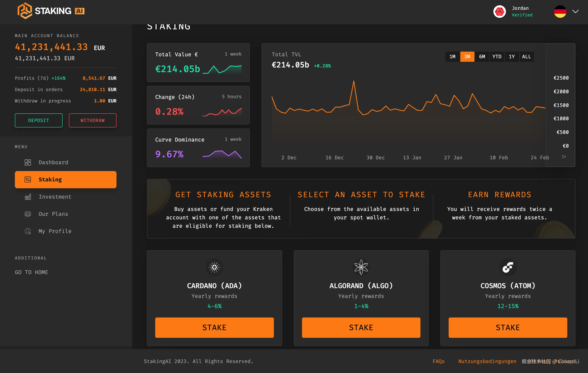
Task: Click the Our Plans icon
Action: [28, 214]
